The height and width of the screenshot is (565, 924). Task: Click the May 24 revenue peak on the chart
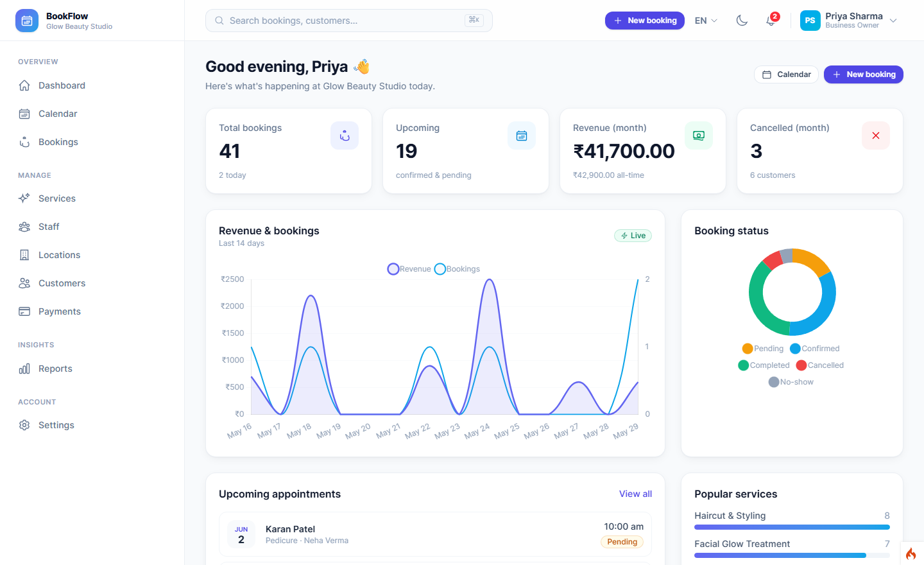[x=490, y=280]
